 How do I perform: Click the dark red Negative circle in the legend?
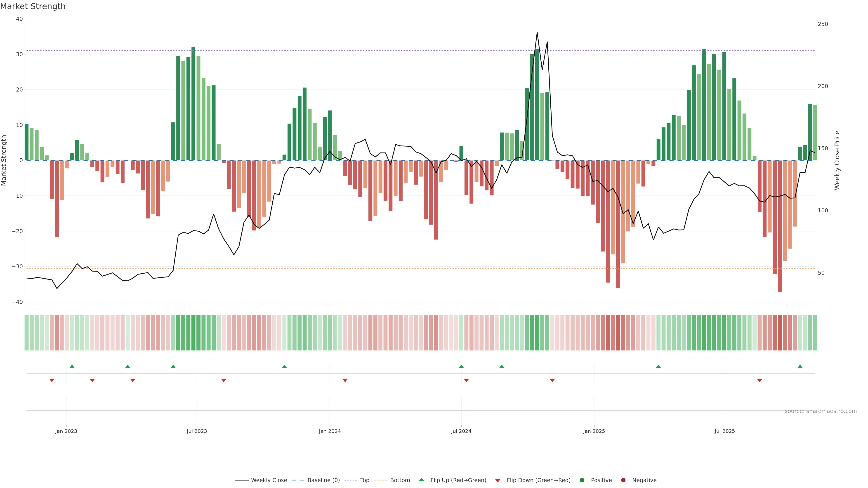pos(623,480)
